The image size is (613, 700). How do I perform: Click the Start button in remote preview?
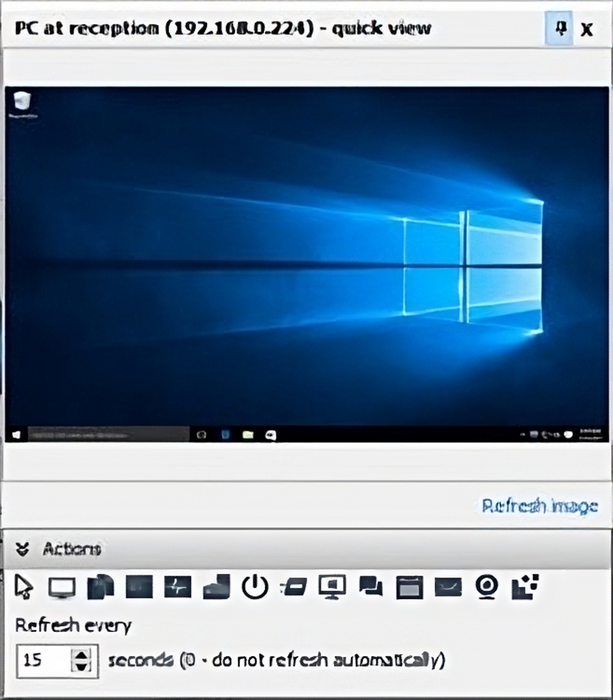[16, 435]
